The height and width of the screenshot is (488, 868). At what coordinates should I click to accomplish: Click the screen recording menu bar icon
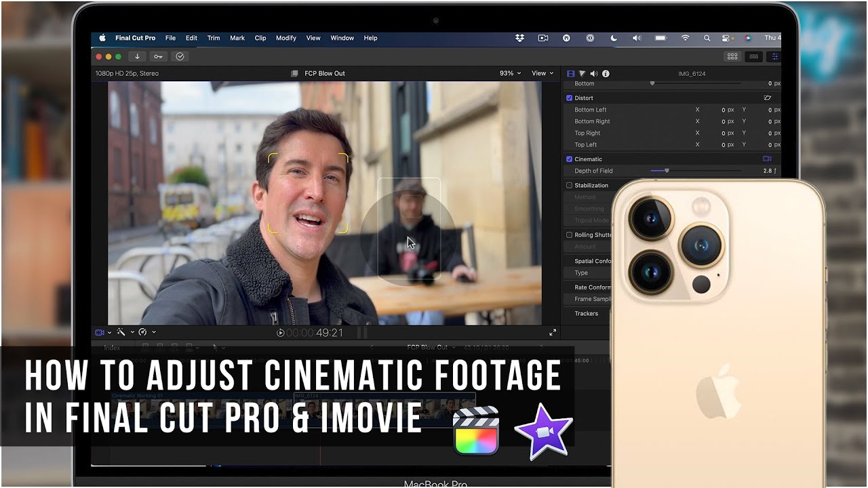click(x=543, y=38)
